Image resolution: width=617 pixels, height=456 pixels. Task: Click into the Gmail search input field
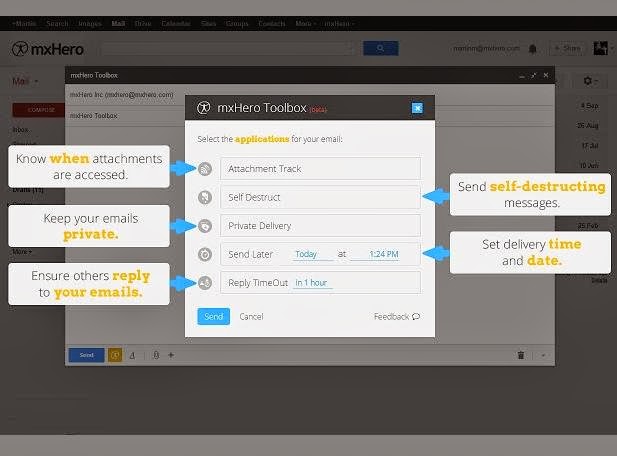pyautogui.click(x=227, y=49)
